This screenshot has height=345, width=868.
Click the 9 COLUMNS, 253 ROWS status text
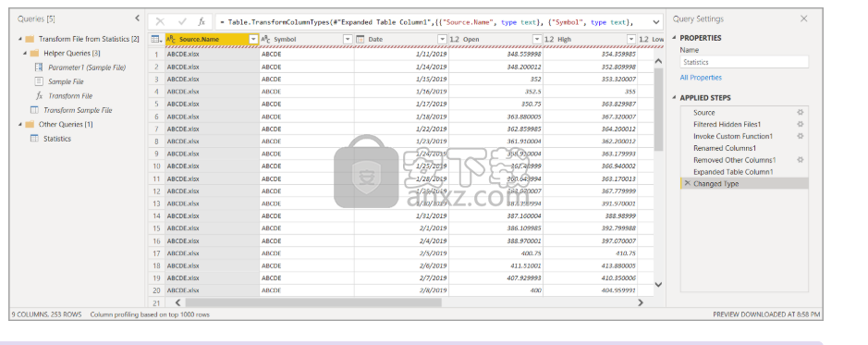coord(46,314)
